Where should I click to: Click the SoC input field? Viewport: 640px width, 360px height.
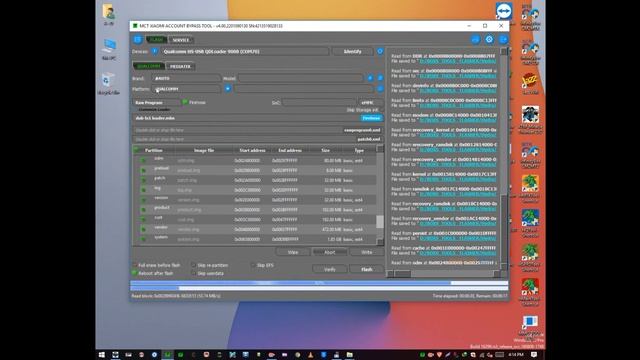coord(319,102)
